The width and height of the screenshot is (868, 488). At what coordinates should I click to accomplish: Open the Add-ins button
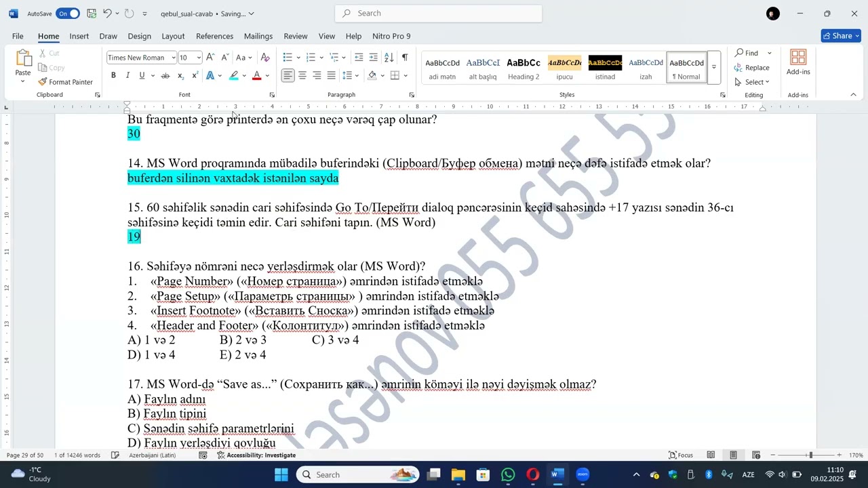(x=798, y=62)
